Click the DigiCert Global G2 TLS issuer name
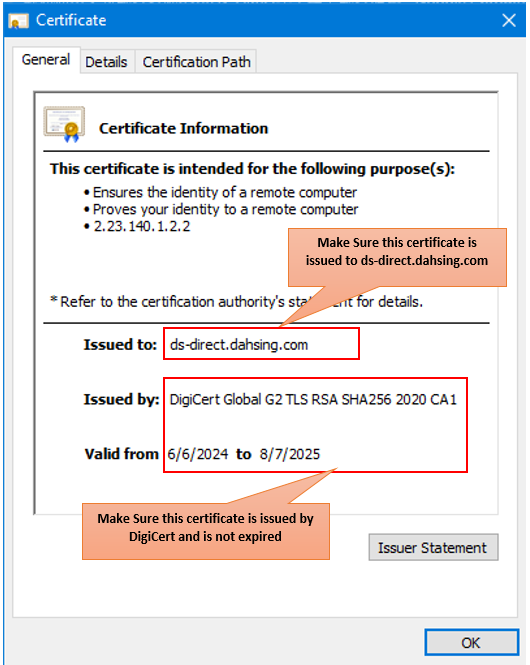 pos(313,399)
